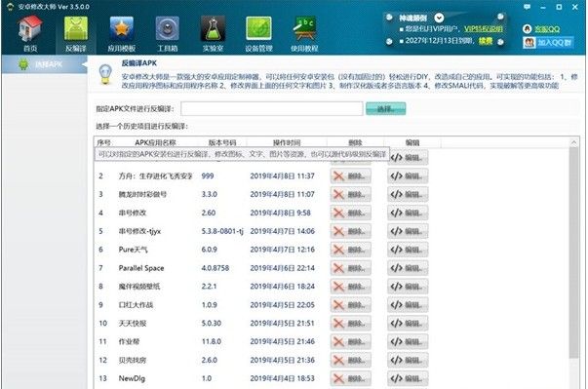Select the 作业帮 app name
The height and width of the screenshot is (389, 588).
pyautogui.click(x=129, y=341)
